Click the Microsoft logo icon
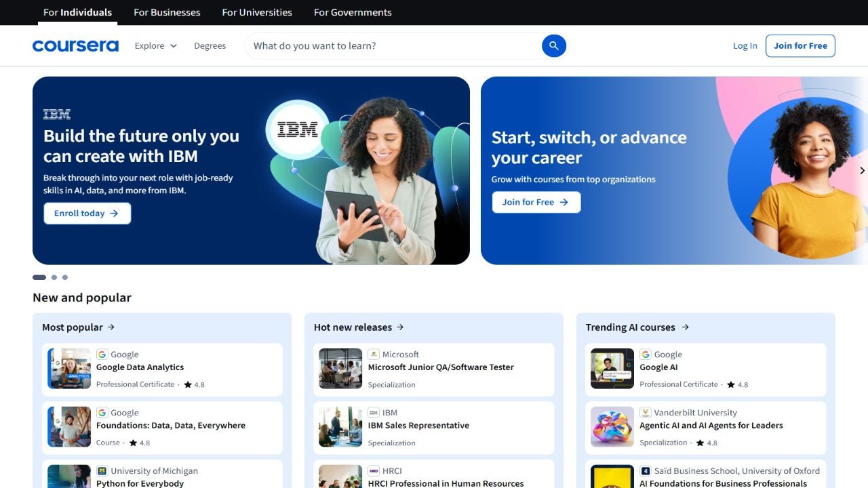The image size is (868, 488). 374,354
